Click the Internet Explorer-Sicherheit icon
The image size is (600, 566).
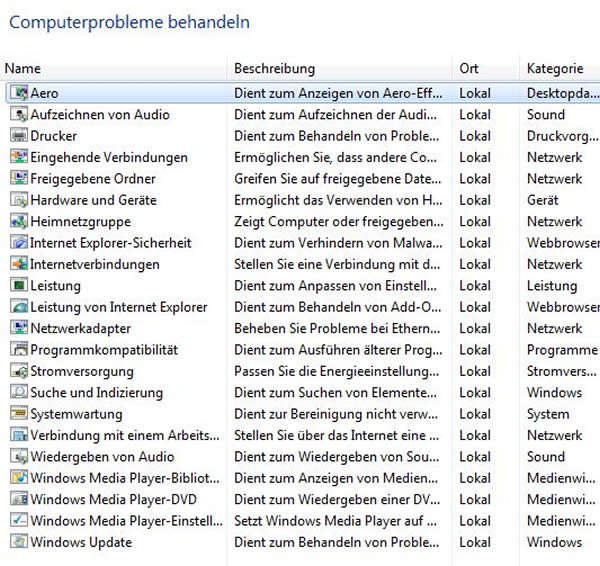(x=19, y=243)
